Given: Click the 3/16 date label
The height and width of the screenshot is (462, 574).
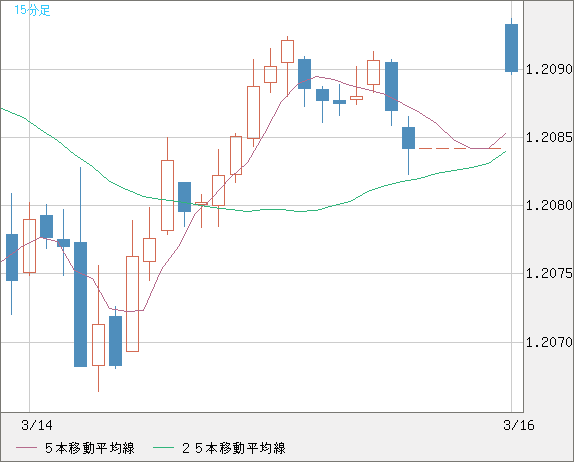Looking at the screenshot, I should (x=519, y=425).
